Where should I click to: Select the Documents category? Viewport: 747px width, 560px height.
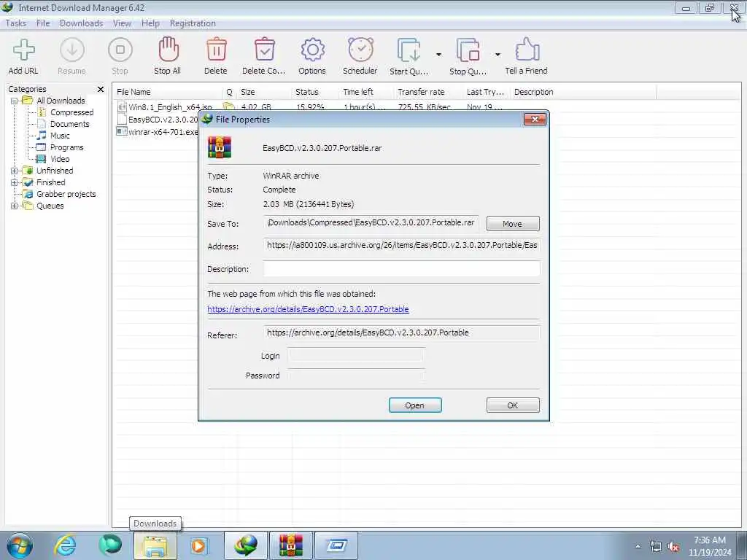pyautogui.click(x=69, y=124)
